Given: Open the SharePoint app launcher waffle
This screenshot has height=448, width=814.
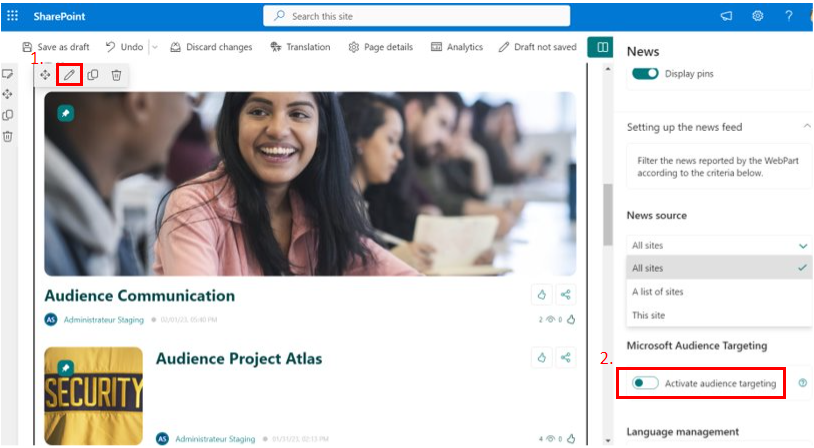Looking at the screenshot, I should (x=12, y=16).
